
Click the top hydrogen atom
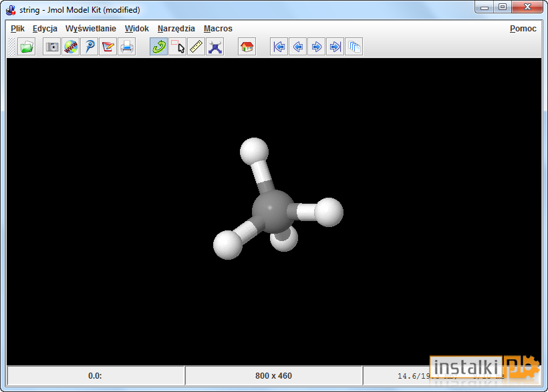coord(254,152)
